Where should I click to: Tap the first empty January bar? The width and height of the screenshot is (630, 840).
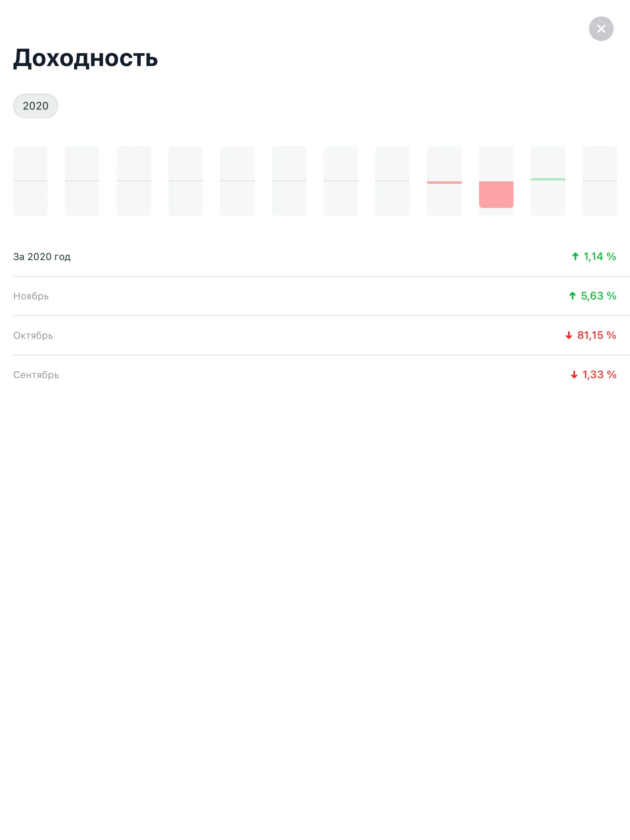tap(30, 181)
